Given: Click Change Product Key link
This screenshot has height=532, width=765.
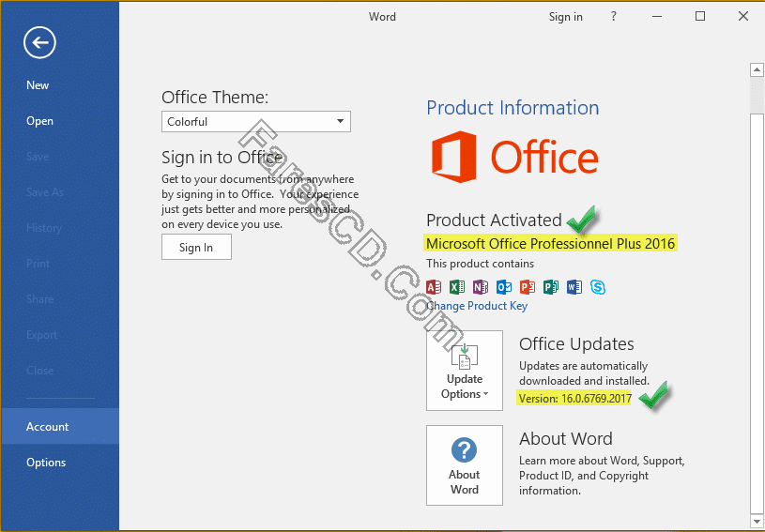Looking at the screenshot, I should coord(477,306).
